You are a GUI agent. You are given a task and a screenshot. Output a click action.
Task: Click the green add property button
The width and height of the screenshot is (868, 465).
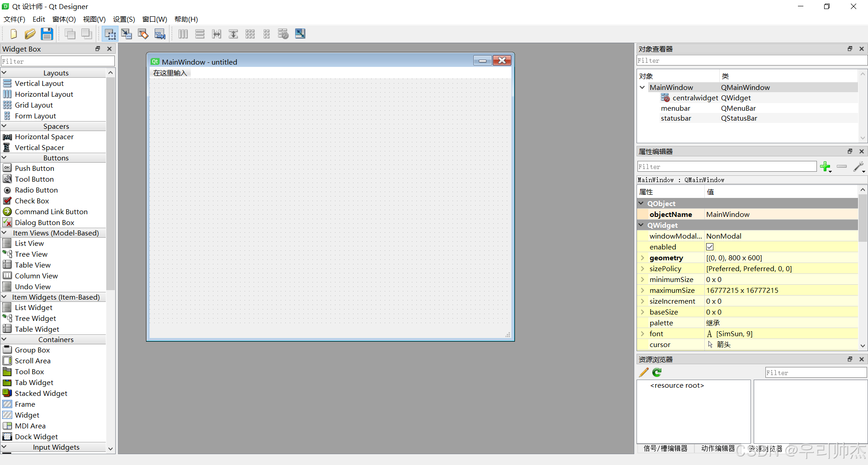[x=826, y=166]
